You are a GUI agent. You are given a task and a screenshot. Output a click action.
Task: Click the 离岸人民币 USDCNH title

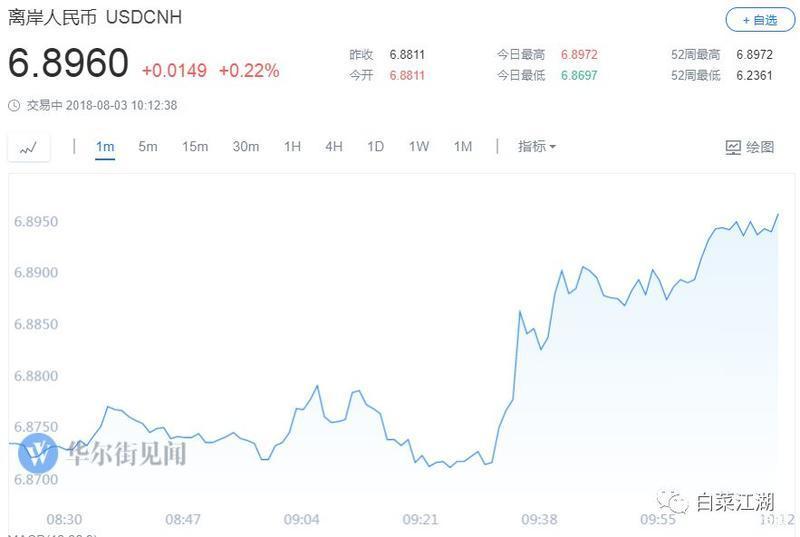click(95, 17)
